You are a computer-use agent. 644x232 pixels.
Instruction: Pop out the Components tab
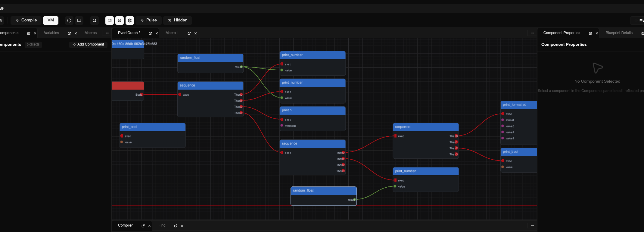point(29,33)
